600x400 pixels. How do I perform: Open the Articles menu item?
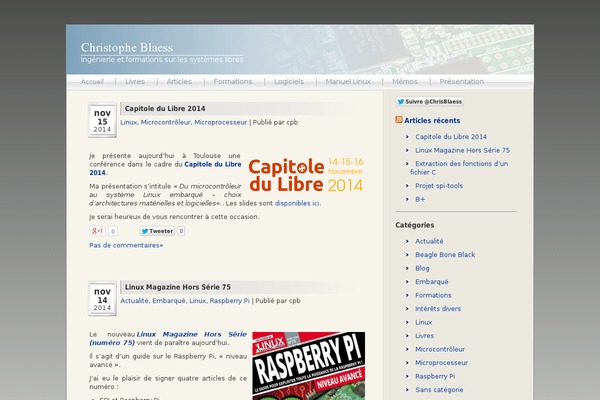pos(179,82)
